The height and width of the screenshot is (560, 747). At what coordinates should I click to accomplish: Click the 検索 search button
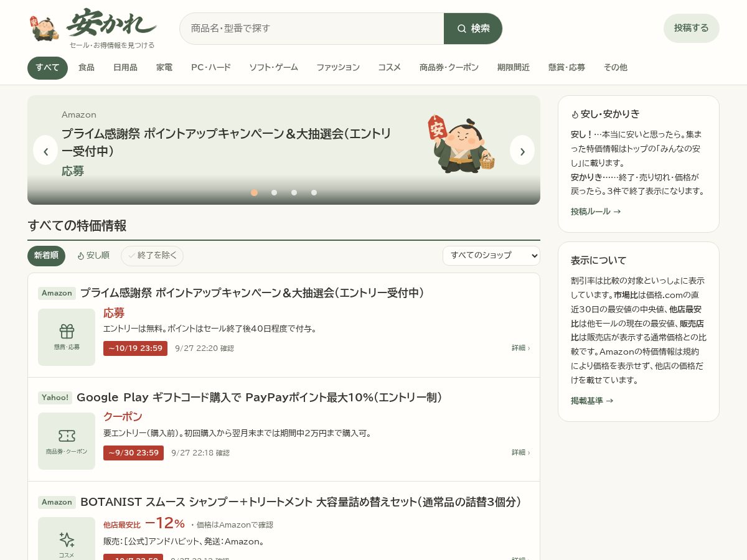tap(473, 29)
